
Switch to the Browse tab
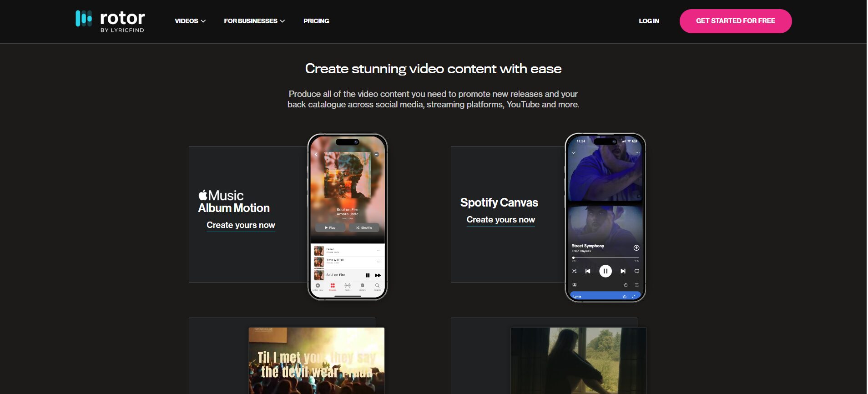[x=333, y=287]
